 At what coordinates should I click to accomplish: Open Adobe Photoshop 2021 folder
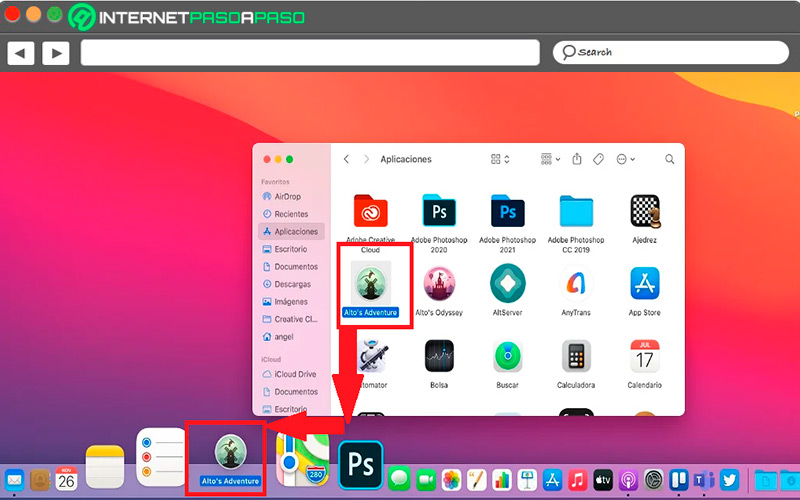coord(508,211)
